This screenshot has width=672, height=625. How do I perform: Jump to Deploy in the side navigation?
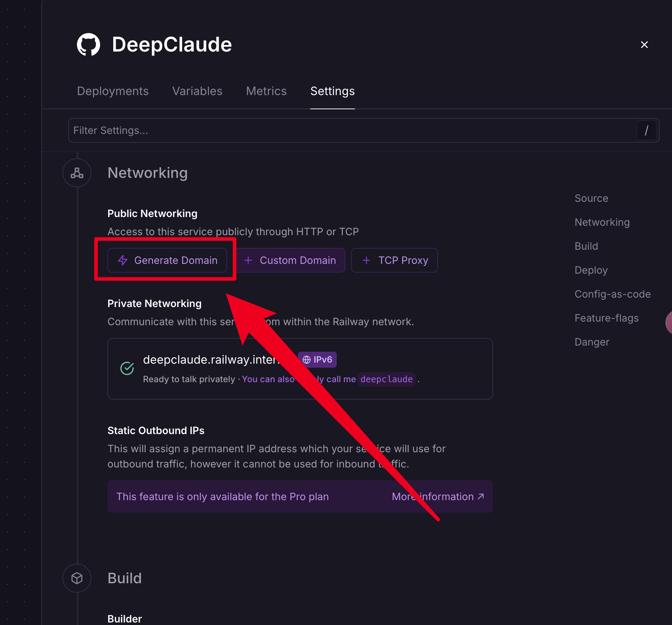click(591, 270)
